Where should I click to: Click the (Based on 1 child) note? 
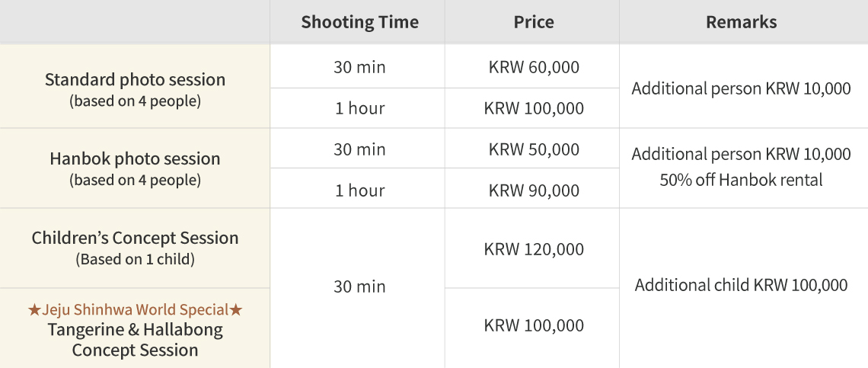135,259
